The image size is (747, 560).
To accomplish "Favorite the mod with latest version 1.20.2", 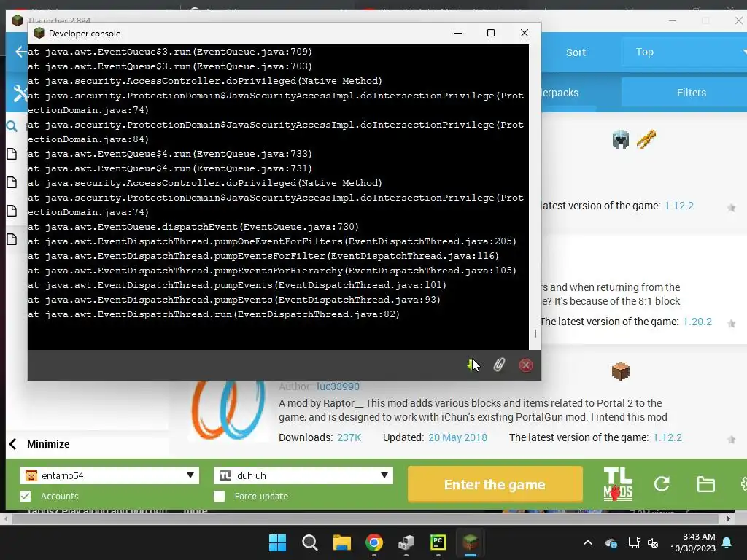I will 731,324.
